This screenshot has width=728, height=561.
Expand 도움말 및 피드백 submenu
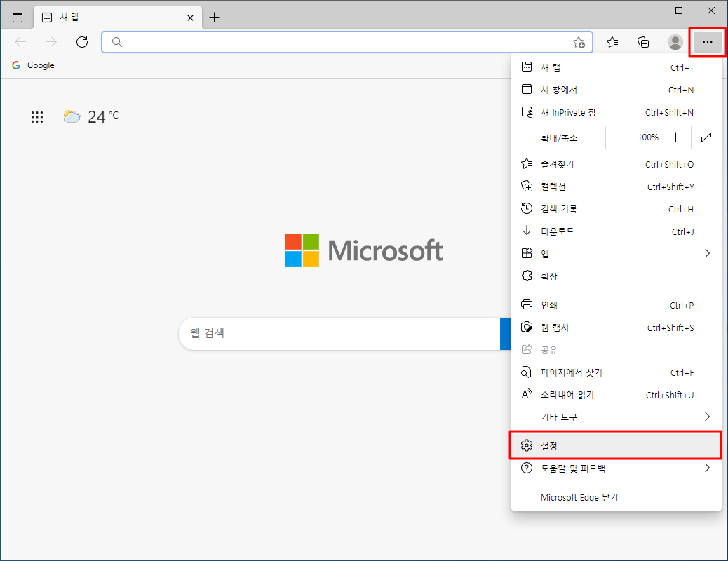(x=616, y=468)
